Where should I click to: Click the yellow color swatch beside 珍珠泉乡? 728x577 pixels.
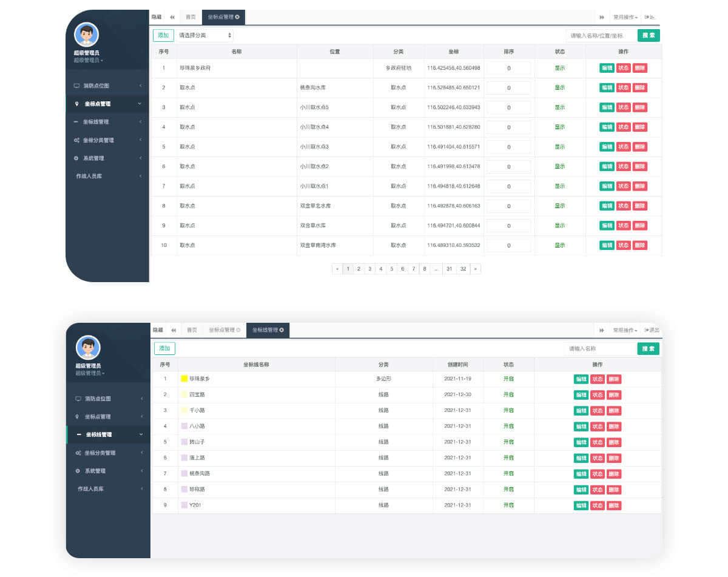tap(184, 379)
